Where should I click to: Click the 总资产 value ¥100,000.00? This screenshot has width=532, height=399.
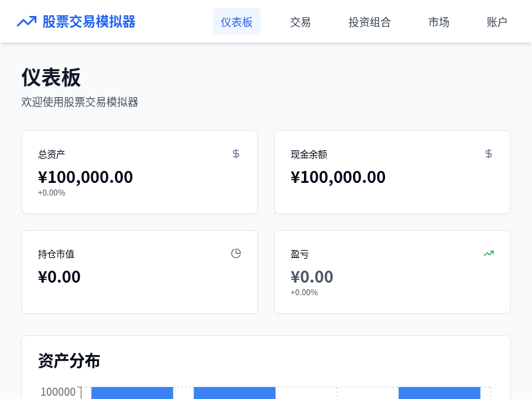click(x=85, y=177)
